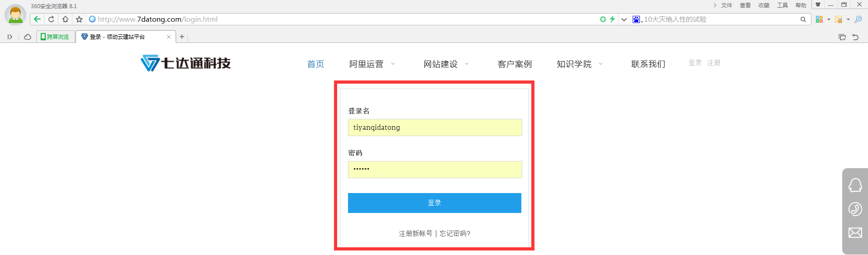Image resolution: width=868 pixels, height=255 pixels.
Task: Click the 忘记密码? link
Action: tap(455, 234)
